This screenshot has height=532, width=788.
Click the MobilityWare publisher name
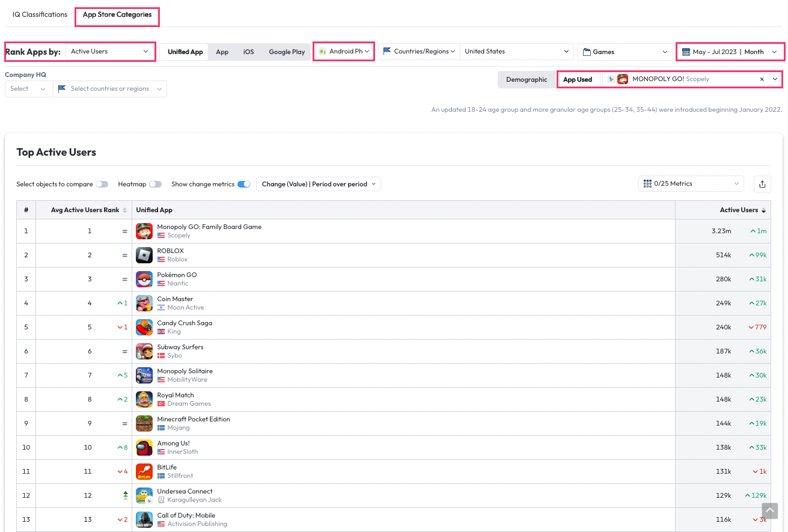tap(188, 379)
